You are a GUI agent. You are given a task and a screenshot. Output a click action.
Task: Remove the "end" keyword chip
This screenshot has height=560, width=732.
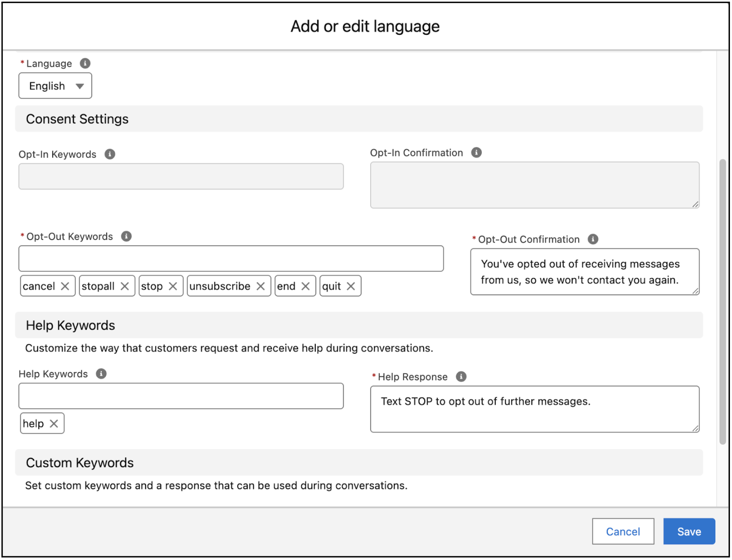[x=306, y=286]
